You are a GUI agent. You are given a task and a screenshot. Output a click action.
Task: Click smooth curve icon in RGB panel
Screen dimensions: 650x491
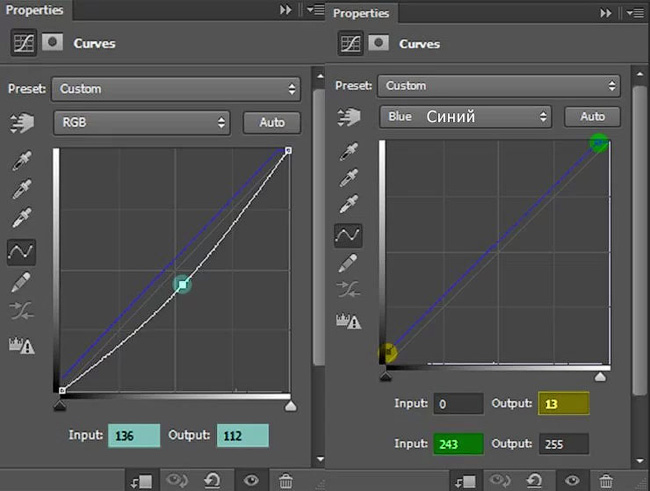click(22, 311)
